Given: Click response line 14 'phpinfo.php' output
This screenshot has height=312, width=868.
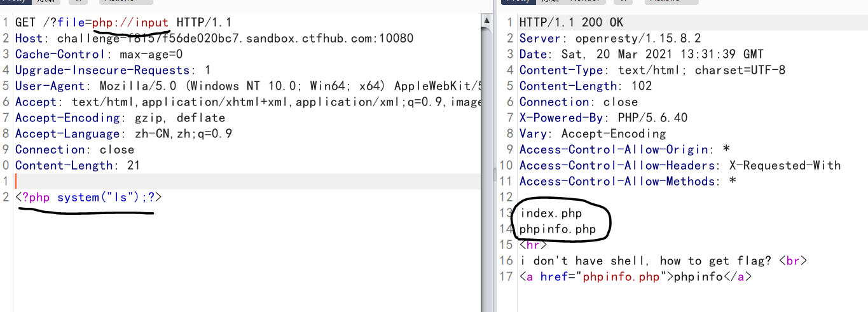Looking at the screenshot, I should (x=558, y=229).
